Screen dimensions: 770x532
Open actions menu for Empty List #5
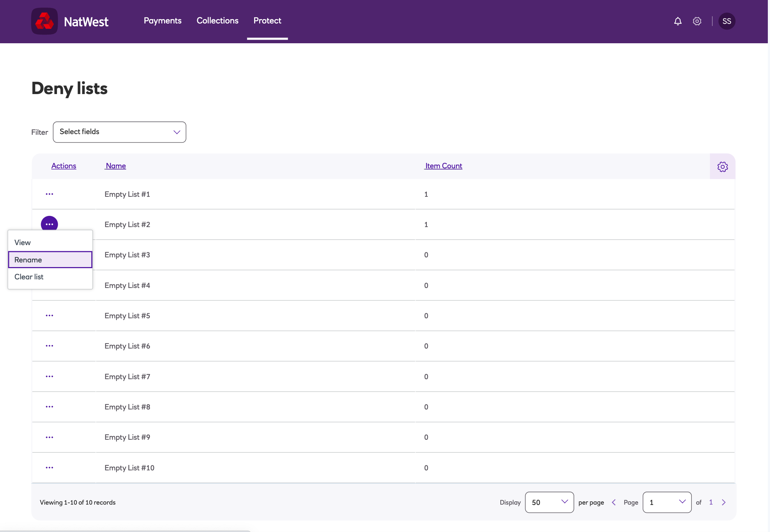click(x=49, y=316)
